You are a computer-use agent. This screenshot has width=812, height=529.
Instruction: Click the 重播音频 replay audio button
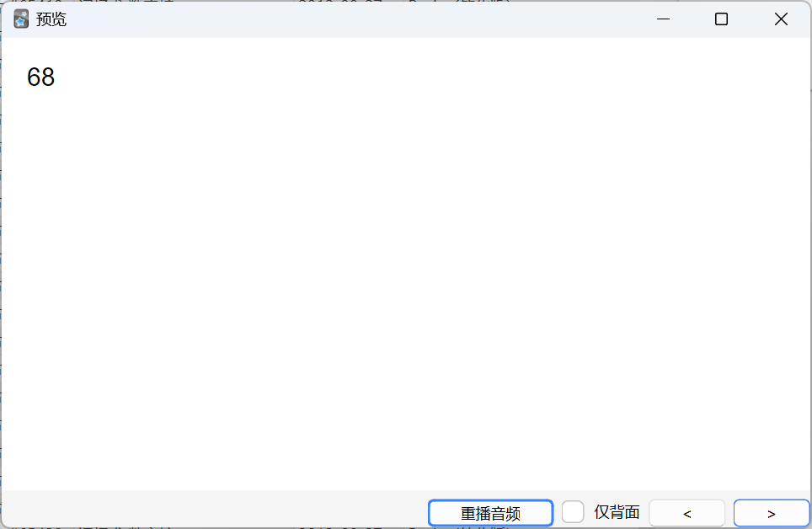pos(490,513)
